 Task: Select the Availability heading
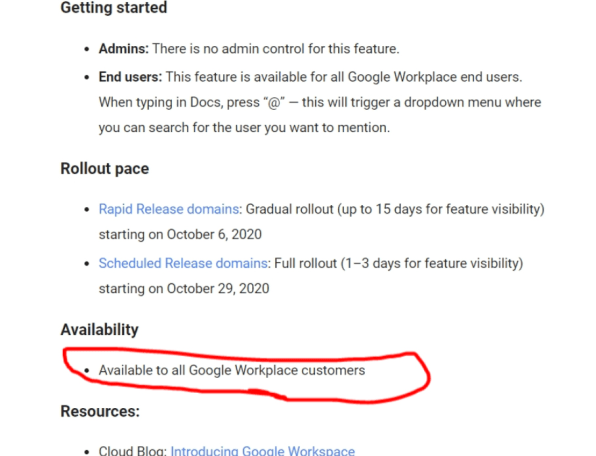(99, 329)
